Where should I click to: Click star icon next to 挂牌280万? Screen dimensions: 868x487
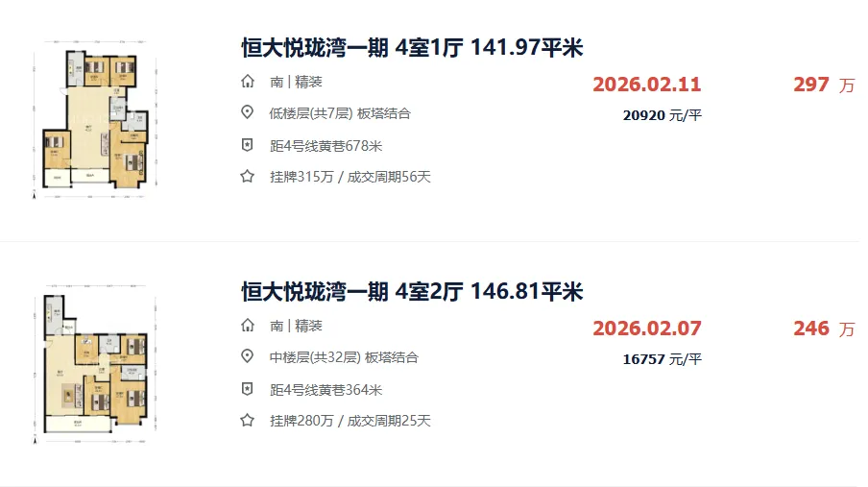point(248,420)
